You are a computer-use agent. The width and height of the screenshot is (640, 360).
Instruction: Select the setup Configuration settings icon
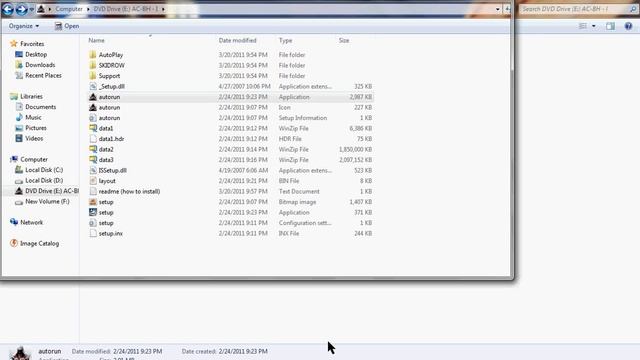(x=93, y=223)
